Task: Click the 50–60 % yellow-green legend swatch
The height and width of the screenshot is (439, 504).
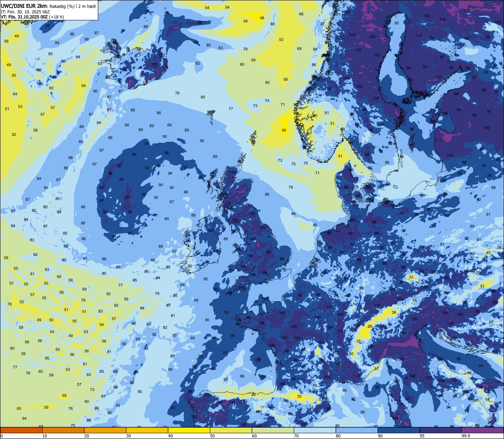Action: pos(231,430)
